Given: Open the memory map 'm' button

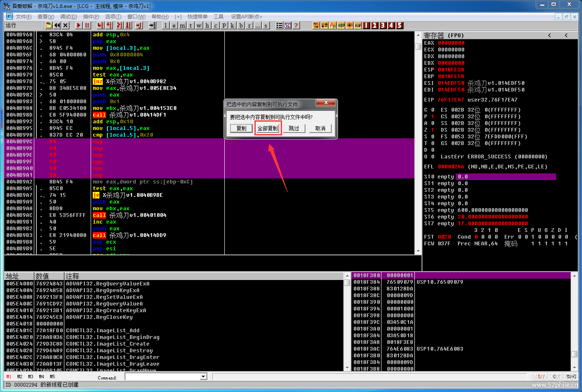Looking at the screenshot, I should [x=183, y=25].
